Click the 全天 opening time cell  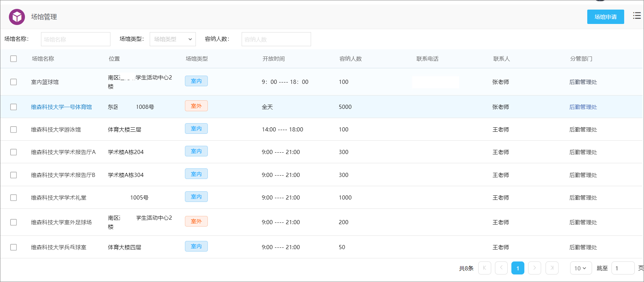[x=267, y=107]
